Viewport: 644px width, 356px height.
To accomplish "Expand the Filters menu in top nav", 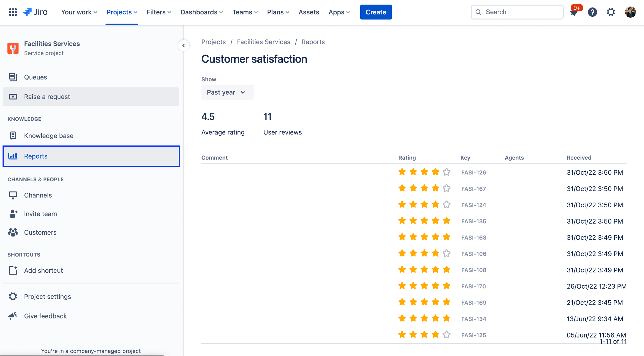I will (x=159, y=12).
